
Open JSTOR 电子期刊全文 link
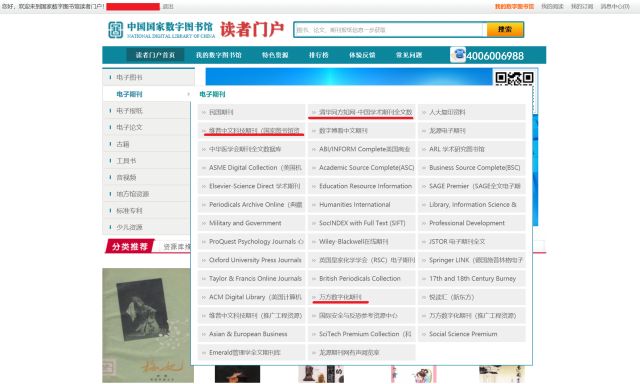tap(457, 242)
